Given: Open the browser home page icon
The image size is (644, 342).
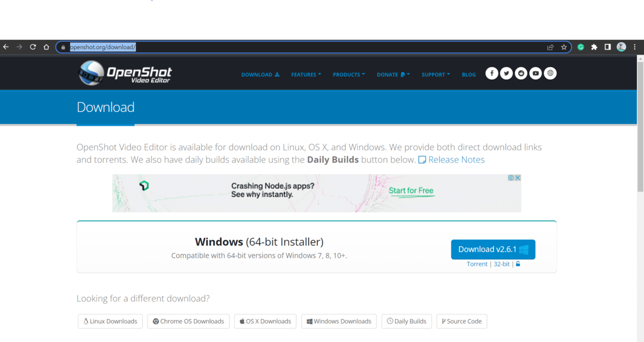Looking at the screenshot, I should point(46,47).
